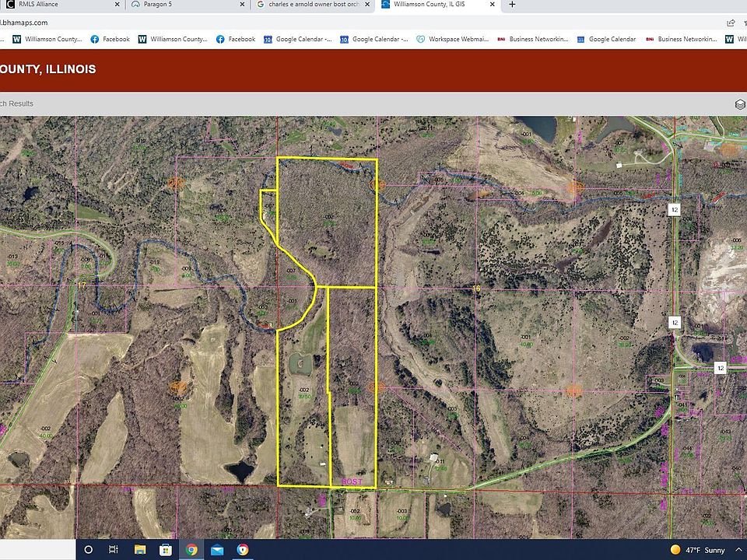Close the RMLS Alliance tab
This screenshot has width=747, height=560.
(117, 5)
